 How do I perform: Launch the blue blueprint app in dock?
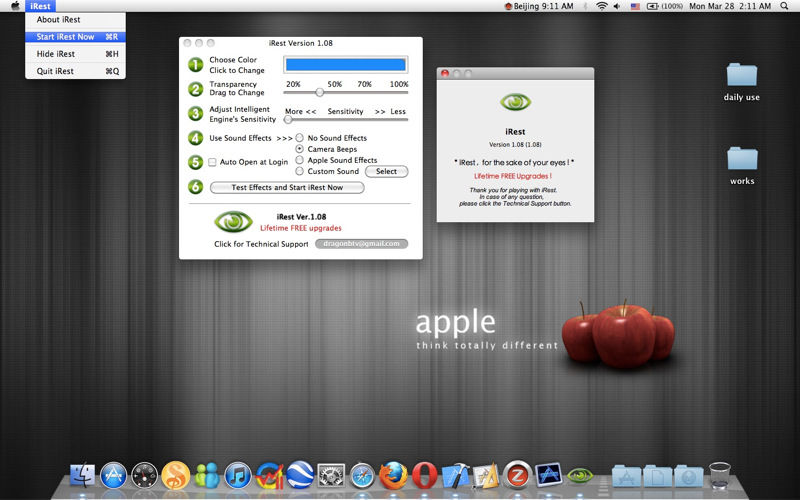(x=548, y=474)
